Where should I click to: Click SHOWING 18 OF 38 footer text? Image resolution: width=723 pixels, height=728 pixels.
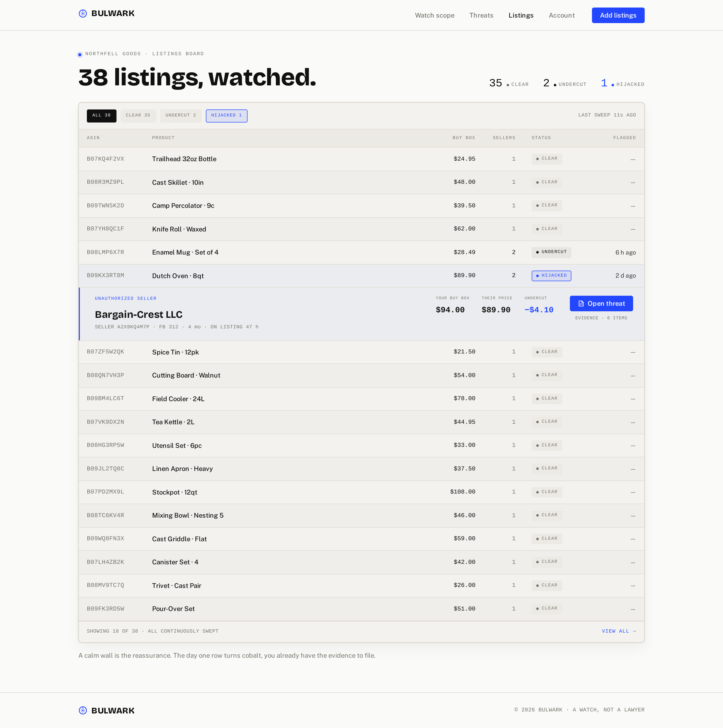coord(152,631)
